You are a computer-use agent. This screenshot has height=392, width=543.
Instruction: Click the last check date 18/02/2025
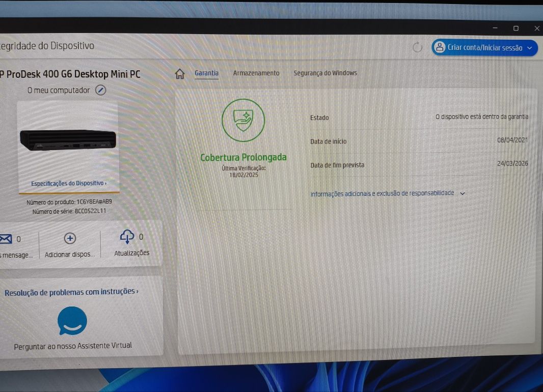pos(244,175)
